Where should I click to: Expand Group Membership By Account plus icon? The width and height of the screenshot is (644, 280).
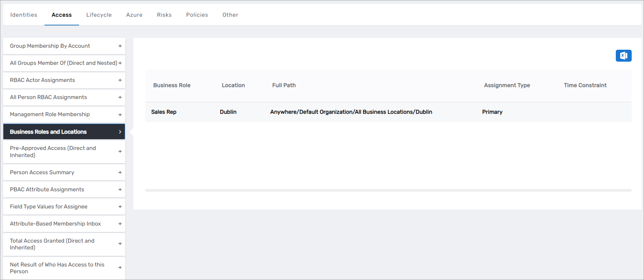[120, 46]
